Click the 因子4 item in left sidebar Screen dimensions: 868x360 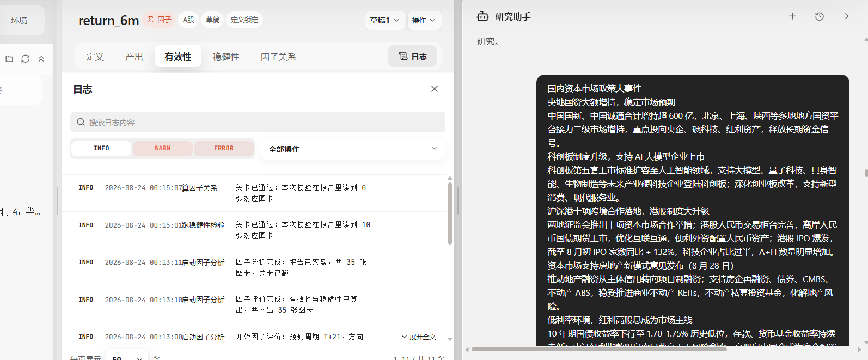20,211
